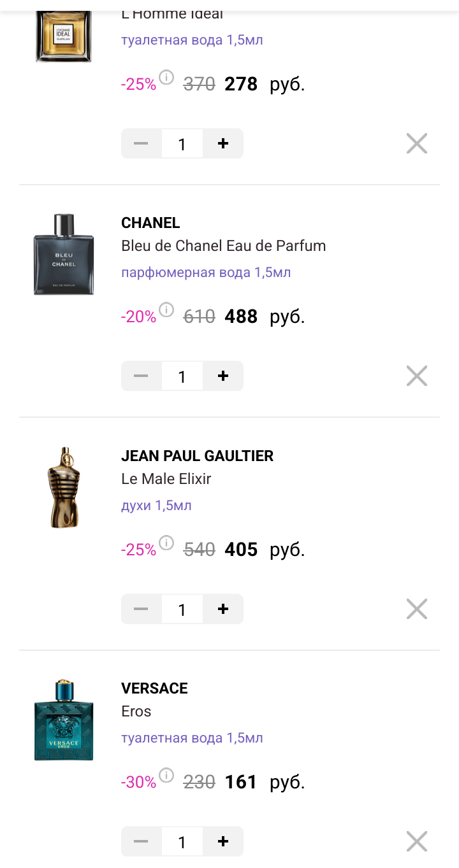Viewport: 459px width, 868px height.
Task: Decrease quantity of Bleu de Chanel
Action: [x=141, y=376]
